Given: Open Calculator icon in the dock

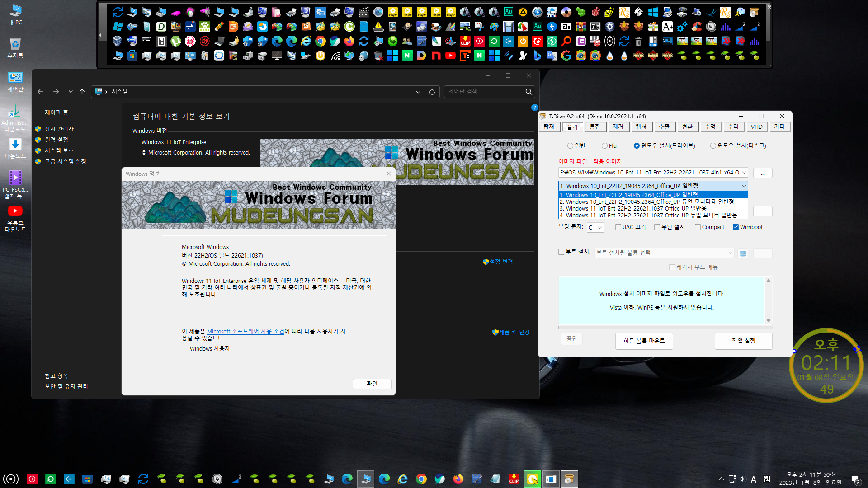Looking at the screenshot, I should tap(161, 41).
